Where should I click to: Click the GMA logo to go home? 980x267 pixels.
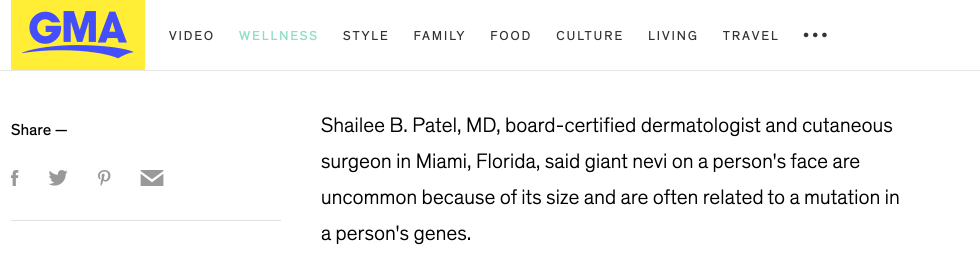pos(78,34)
